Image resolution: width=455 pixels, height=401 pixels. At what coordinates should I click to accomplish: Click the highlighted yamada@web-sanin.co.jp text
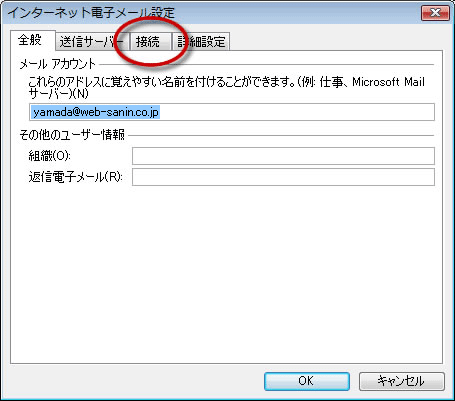click(x=96, y=112)
